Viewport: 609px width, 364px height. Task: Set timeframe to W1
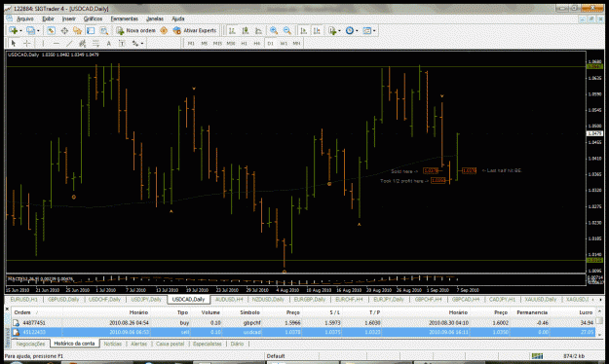[284, 43]
